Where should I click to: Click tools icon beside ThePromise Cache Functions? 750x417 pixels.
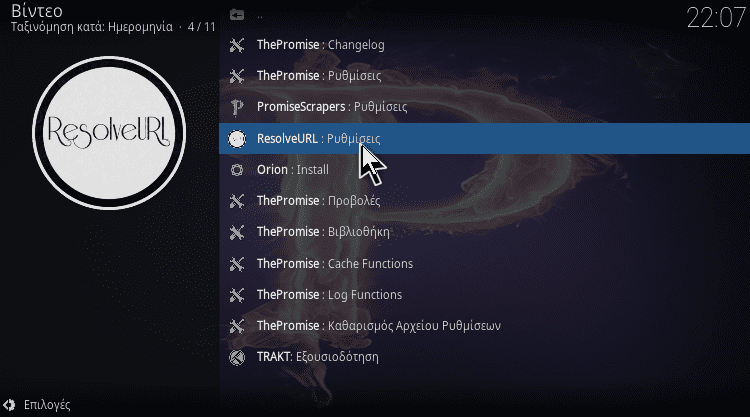[237, 263]
